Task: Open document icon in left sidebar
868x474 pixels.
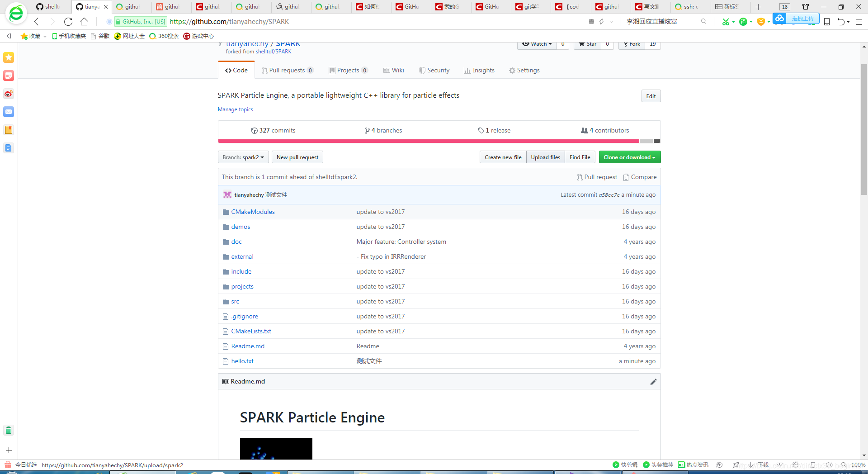Action: [9, 148]
